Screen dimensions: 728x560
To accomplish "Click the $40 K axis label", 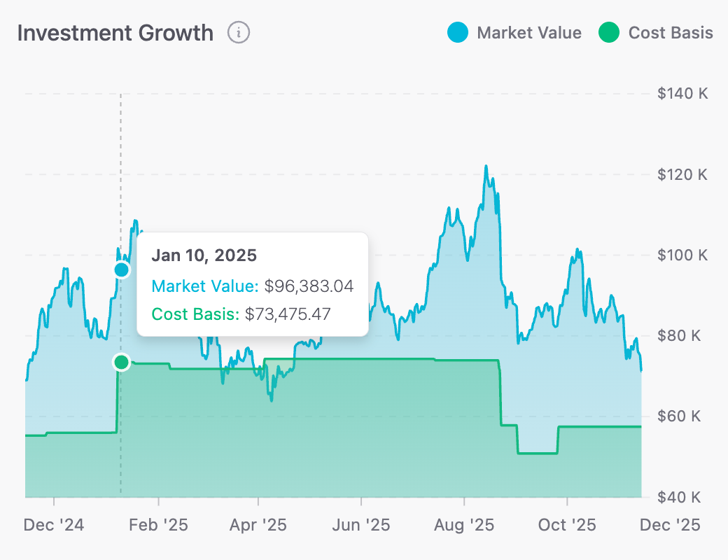I will [x=678, y=498].
